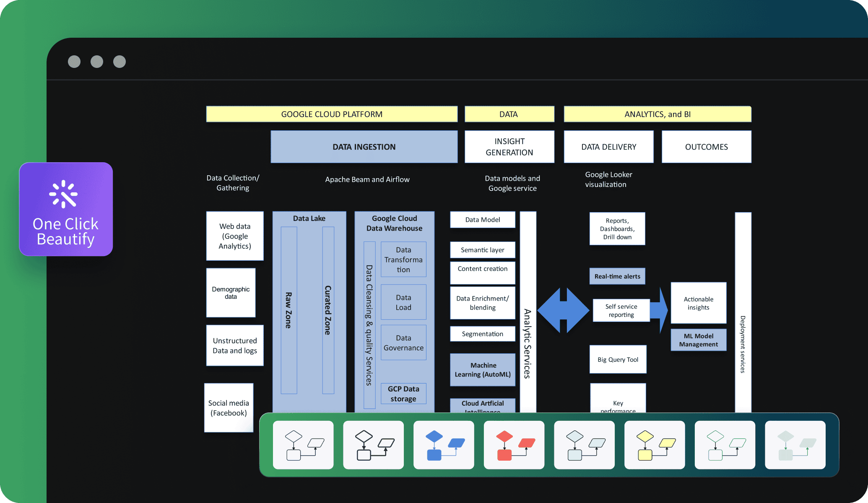The height and width of the screenshot is (503, 868).
Task: Select the Deployment services vertical bar
Action: click(x=743, y=312)
